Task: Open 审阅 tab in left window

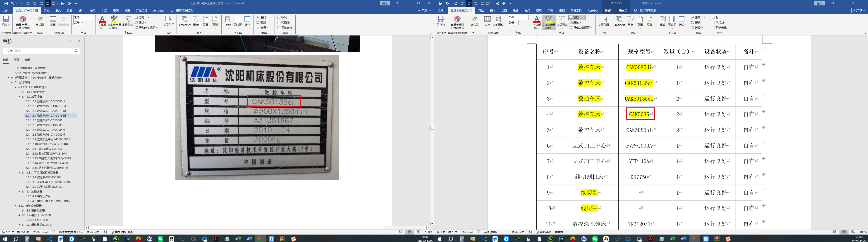Action: [x=116, y=10]
